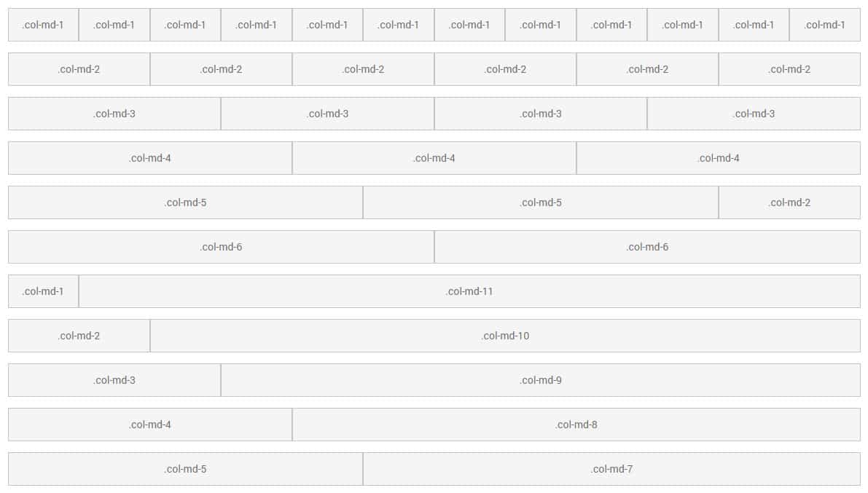The image size is (868, 493).
Task: Click the .col-md-9 cell
Action: (540, 380)
